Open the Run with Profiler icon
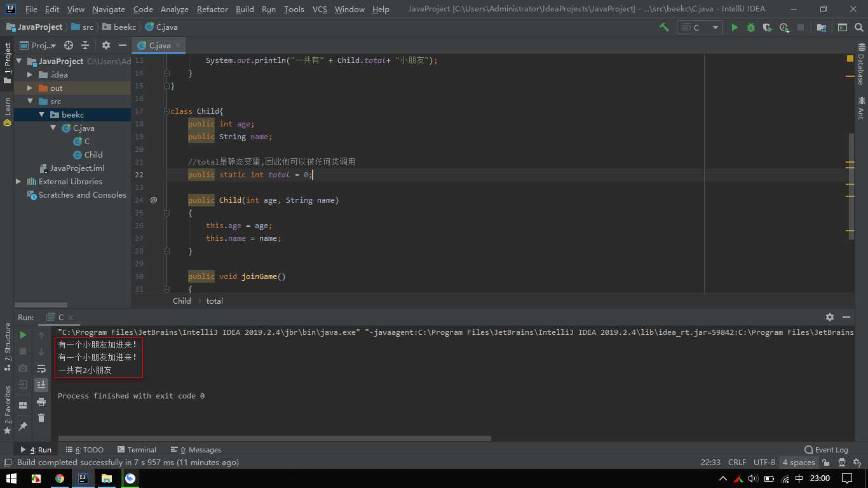The image size is (868, 488). pyautogui.click(x=784, y=27)
